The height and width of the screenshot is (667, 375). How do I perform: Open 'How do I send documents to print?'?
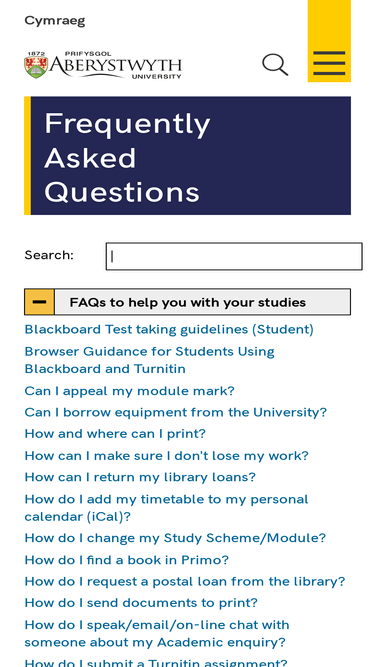[x=141, y=603]
